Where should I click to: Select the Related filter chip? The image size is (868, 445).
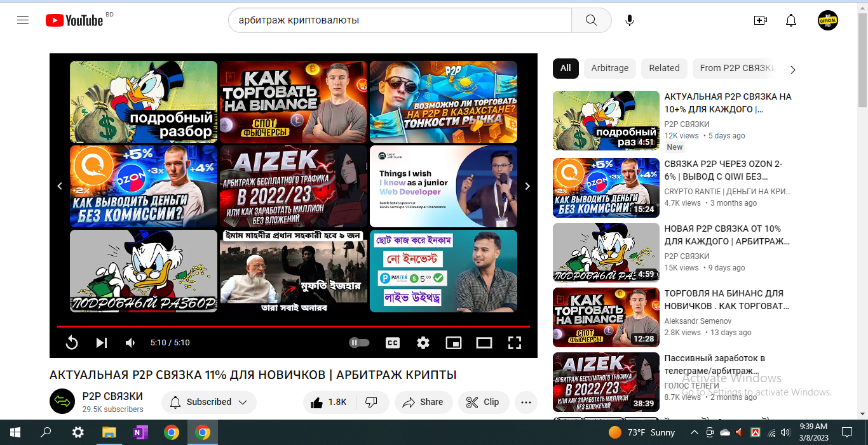(664, 68)
